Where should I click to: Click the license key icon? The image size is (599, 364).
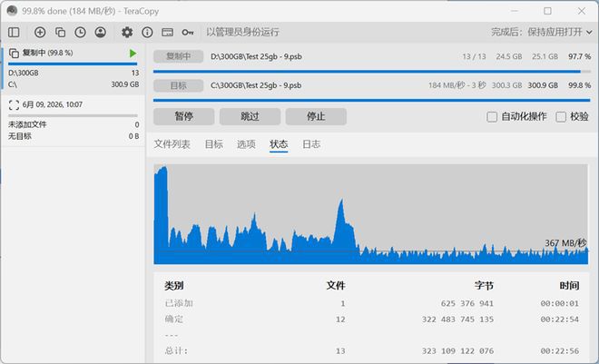point(188,33)
